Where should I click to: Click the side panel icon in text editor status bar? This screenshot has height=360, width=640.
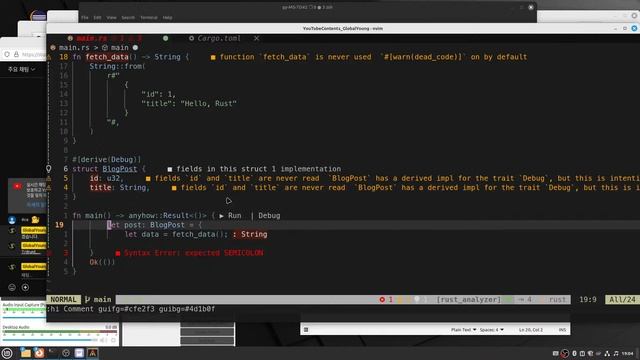coord(306,330)
